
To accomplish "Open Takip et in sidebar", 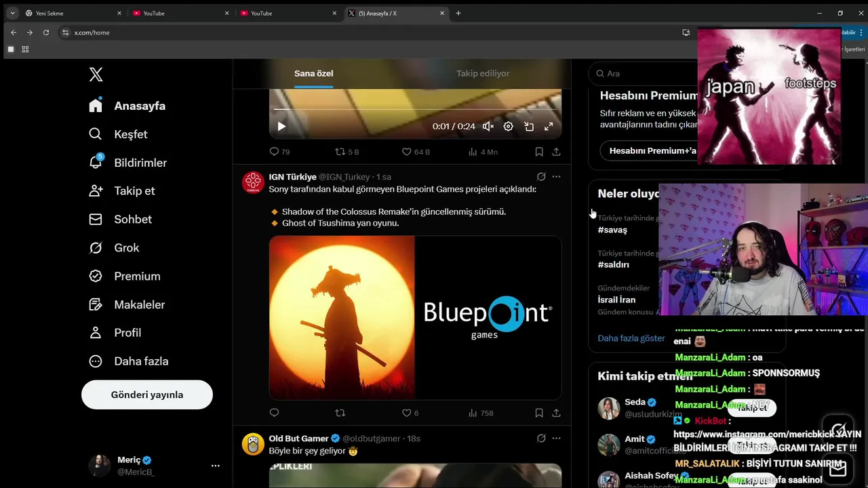I will (122, 190).
